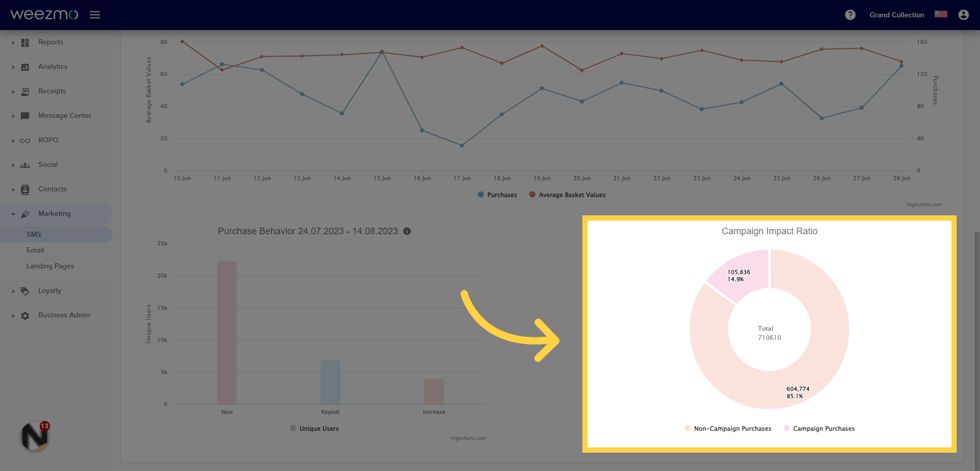Screen dimensions: 980x471
Task: Toggle Campaign Purchases legend item
Action: point(819,429)
